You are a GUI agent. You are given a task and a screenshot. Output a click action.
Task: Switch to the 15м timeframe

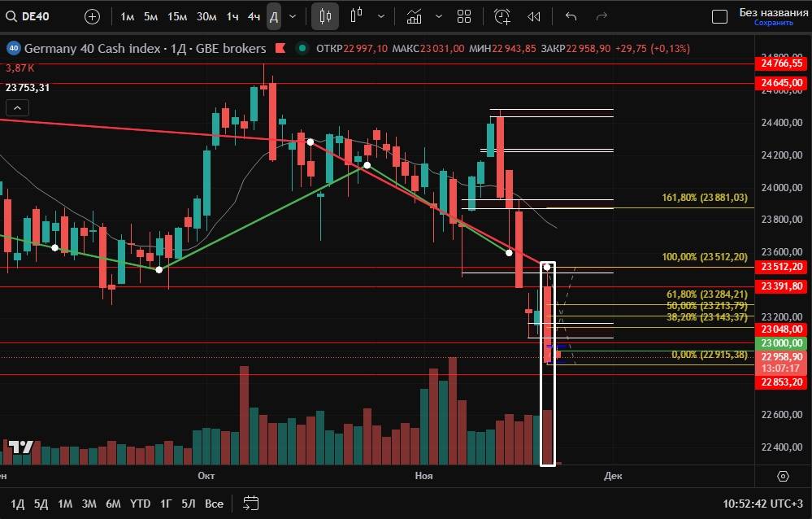[176, 16]
